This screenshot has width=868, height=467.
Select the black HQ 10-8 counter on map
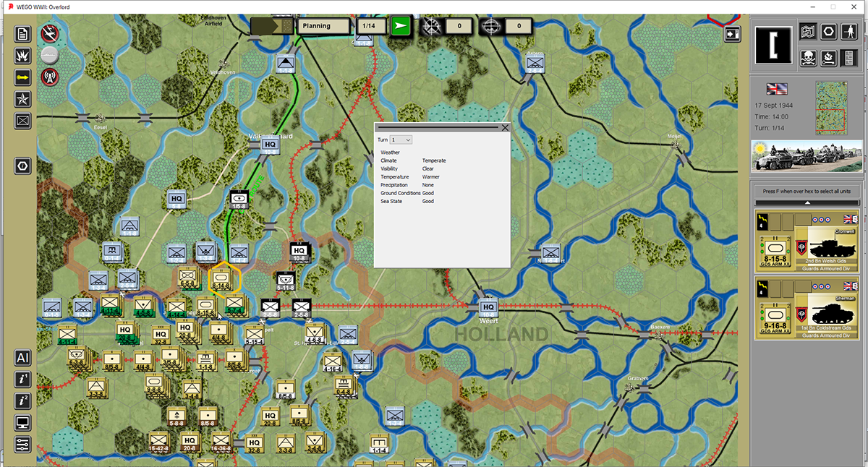(299, 251)
